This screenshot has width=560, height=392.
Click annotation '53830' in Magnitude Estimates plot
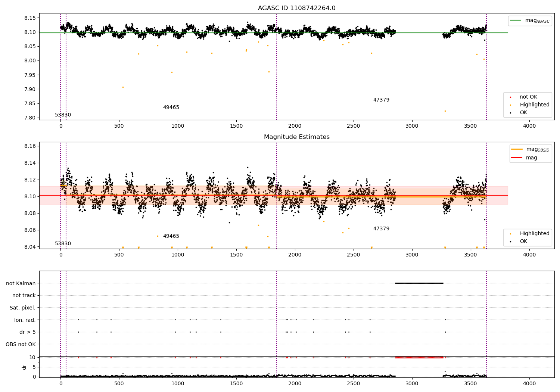click(x=63, y=244)
